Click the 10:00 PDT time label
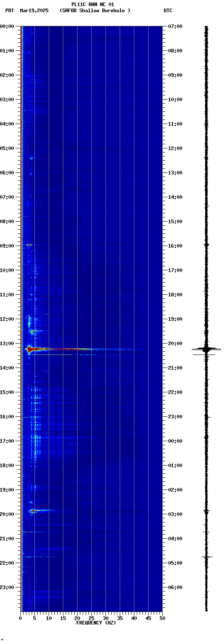The image size is (224, 644). 7,270
